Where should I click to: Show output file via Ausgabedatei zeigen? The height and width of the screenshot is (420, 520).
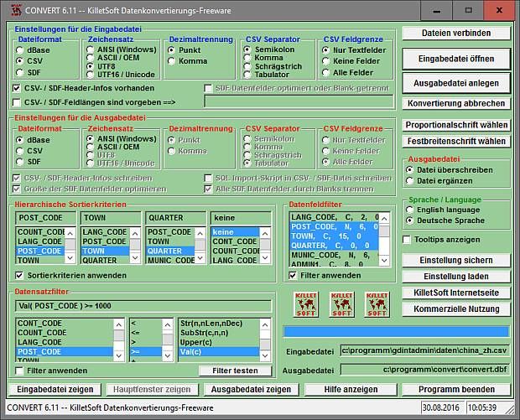pyautogui.click(x=251, y=390)
